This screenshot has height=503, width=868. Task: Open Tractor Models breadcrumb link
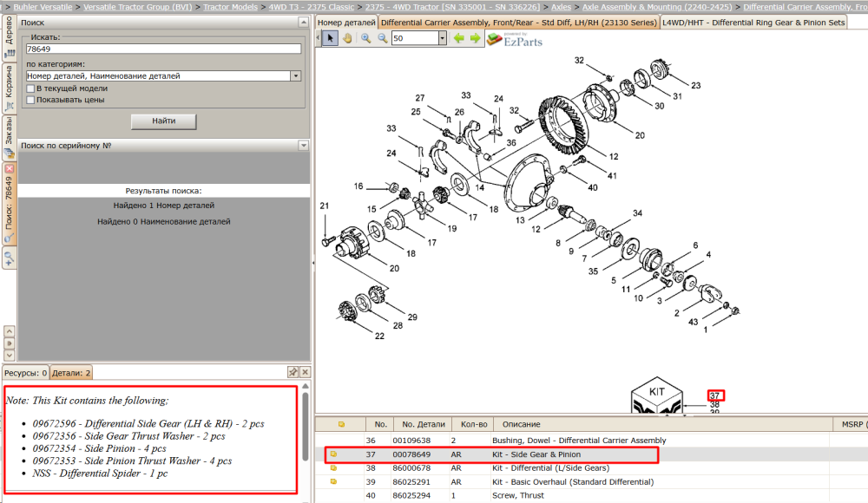pyautogui.click(x=230, y=7)
